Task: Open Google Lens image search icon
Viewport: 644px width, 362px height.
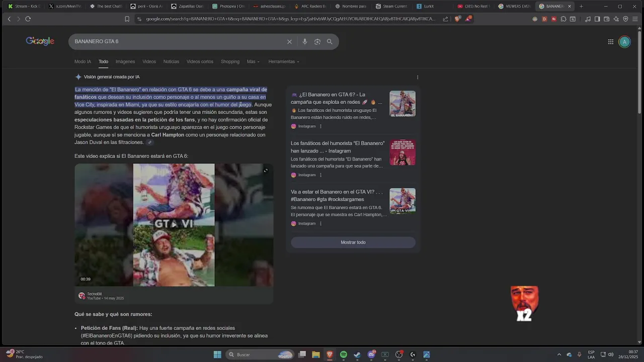Action: (x=317, y=42)
